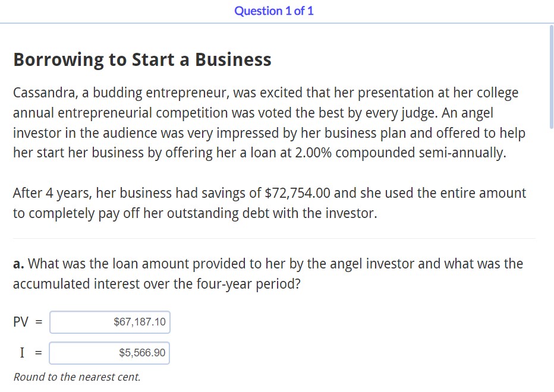554x392 pixels.
Task: Click inside the I input field
Action: 110,353
